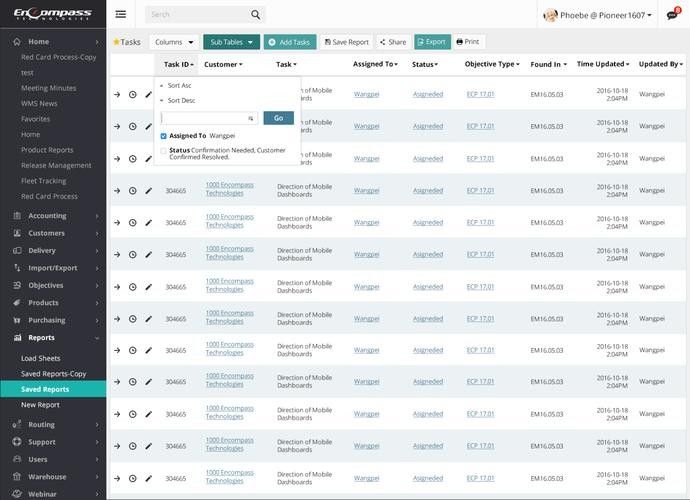
Task: Open the hamburger menu icon
Action: tap(121, 15)
